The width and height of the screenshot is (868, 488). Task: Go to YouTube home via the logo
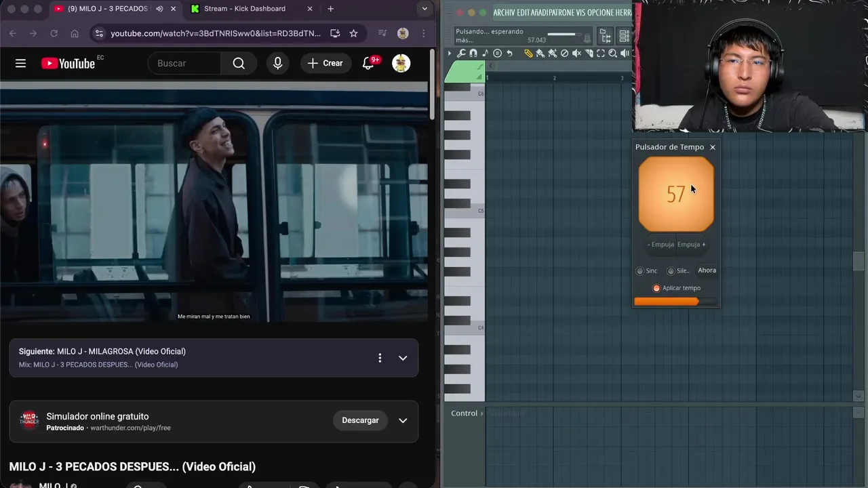point(68,63)
